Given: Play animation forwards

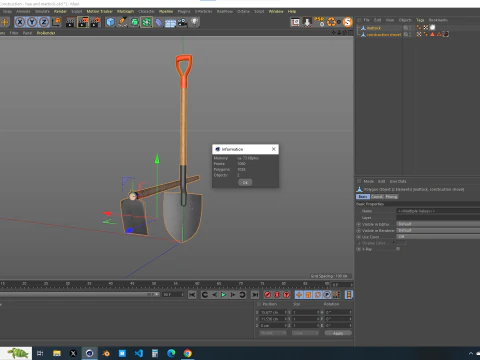Looking at the screenshot, I should pyautogui.click(x=224, y=295).
